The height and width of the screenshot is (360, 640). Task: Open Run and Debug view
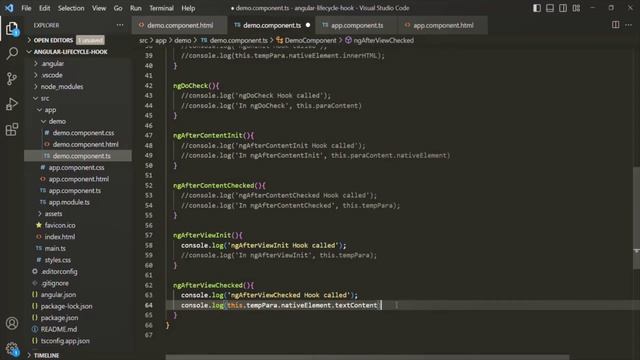click(12, 104)
